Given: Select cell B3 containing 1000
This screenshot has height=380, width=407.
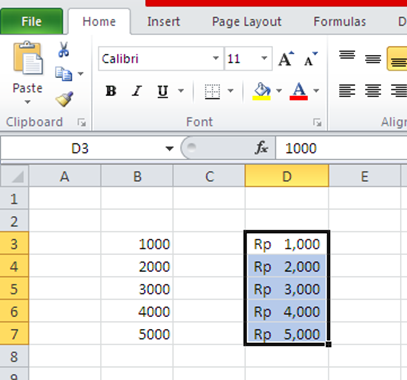Looking at the screenshot, I should coord(137,244).
